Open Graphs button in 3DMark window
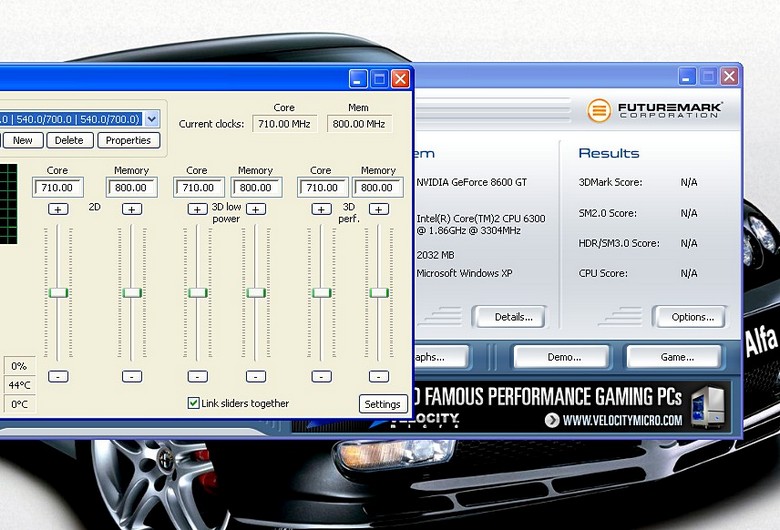 point(441,357)
